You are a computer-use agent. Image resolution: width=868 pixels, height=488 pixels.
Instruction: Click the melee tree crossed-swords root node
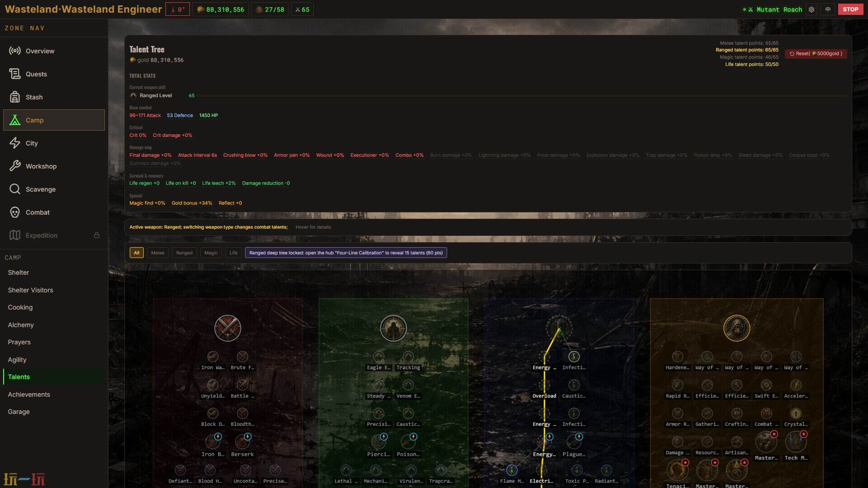[227, 328]
